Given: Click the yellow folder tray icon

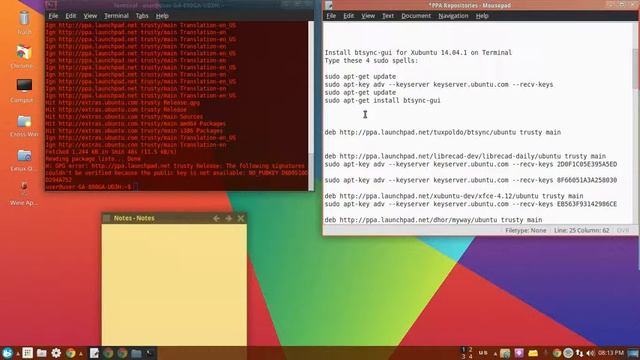Looking at the screenshot, I should [533, 353].
